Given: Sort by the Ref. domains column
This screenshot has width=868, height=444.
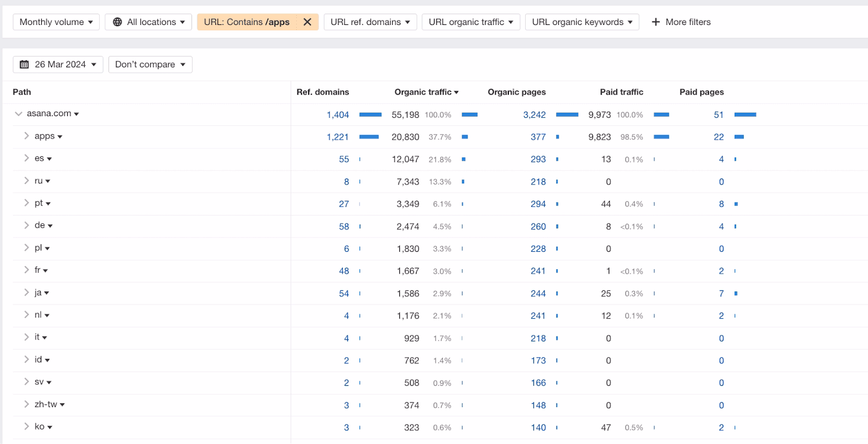Looking at the screenshot, I should (x=323, y=92).
